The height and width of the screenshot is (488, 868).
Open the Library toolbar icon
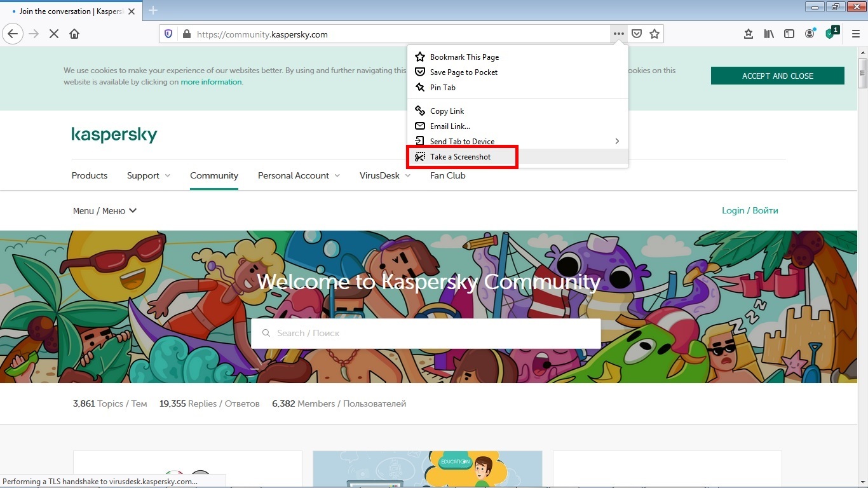coord(769,34)
